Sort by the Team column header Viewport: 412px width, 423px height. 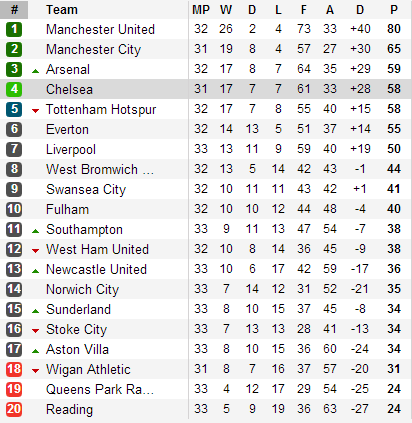click(62, 10)
